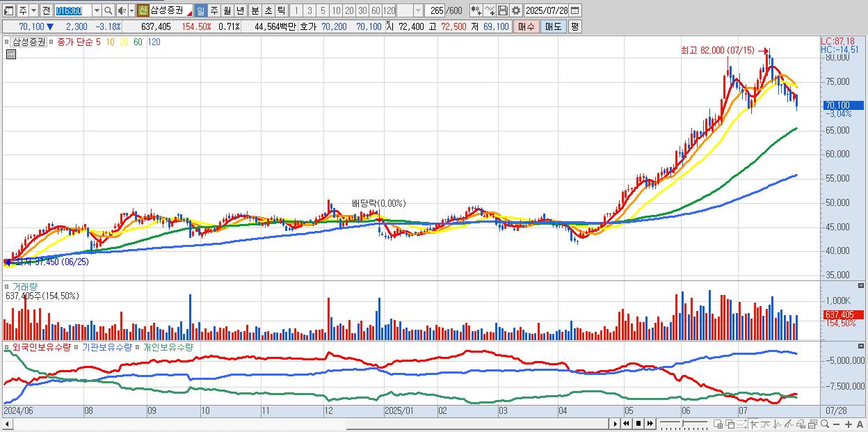
Task: Click the vertical line wave icon
Action: coord(778,424)
